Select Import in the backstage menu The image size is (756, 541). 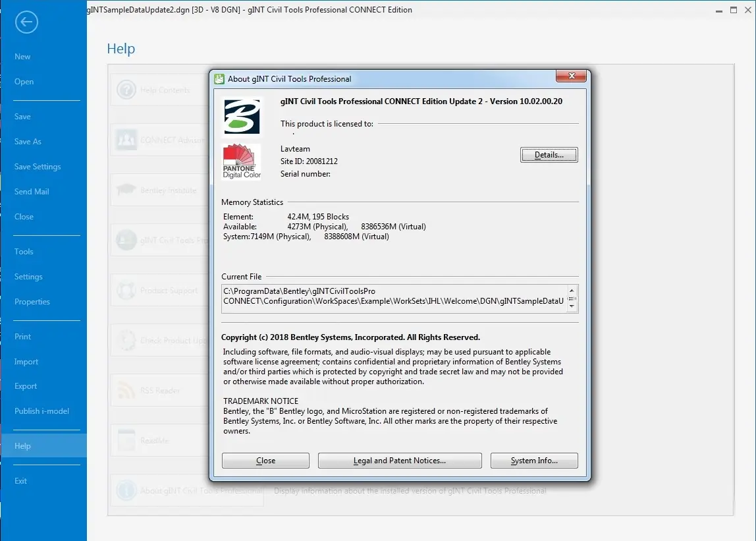pos(26,362)
